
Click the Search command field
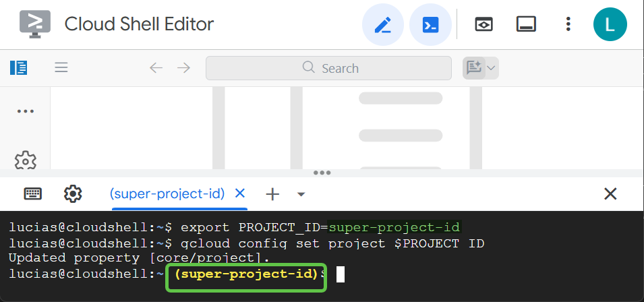(x=328, y=68)
